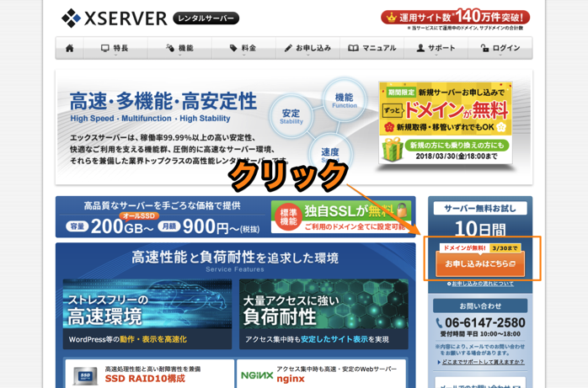
Task: Open the 独自SSLが無料 banner
Action: pos(341,216)
